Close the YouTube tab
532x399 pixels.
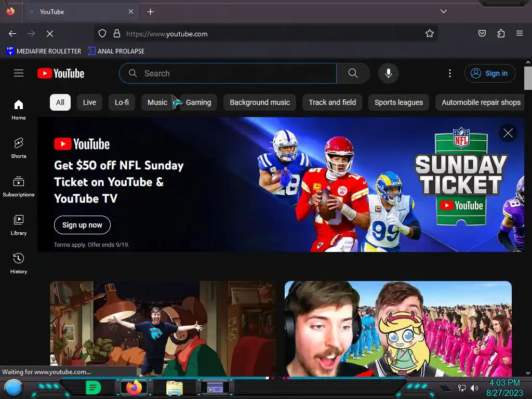tap(131, 11)
